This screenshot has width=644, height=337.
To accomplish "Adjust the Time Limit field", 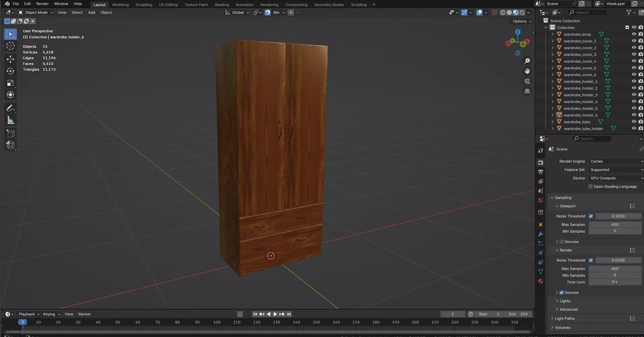I will click(615, 282).
